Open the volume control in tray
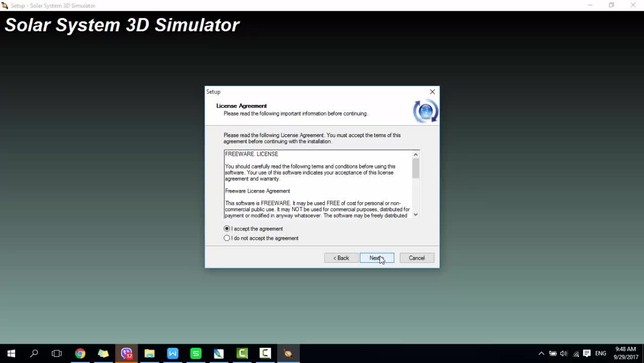Image resolution: width=644 pixels, height=363 pixels. tap(564, 353)
